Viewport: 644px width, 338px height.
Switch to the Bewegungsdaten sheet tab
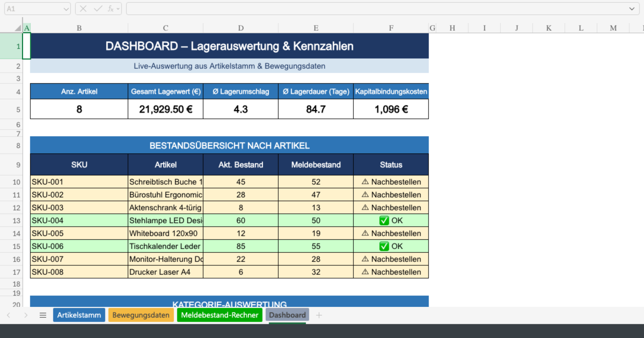[x=141, y=315]
